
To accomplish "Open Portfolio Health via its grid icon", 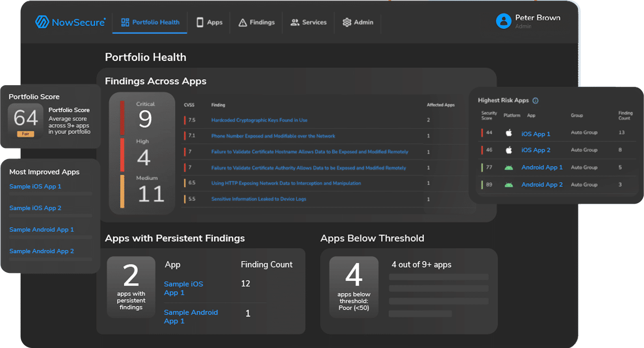I will pyautogui.click(x=125, y=22).
